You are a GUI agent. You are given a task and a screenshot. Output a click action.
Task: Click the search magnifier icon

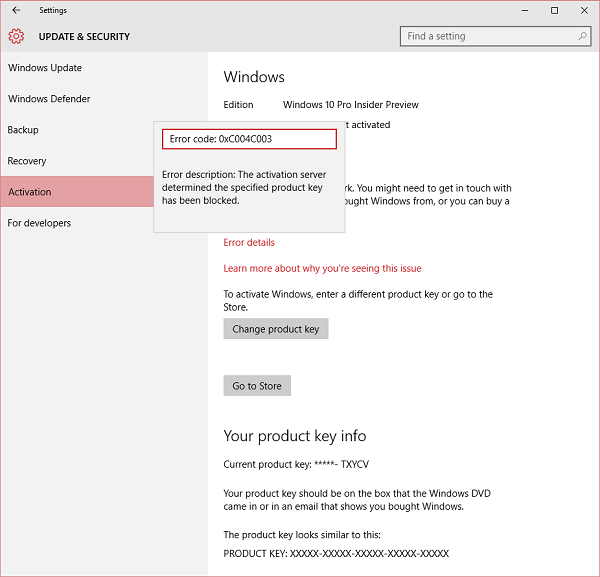pyautogui.click(x=582, y=36)
